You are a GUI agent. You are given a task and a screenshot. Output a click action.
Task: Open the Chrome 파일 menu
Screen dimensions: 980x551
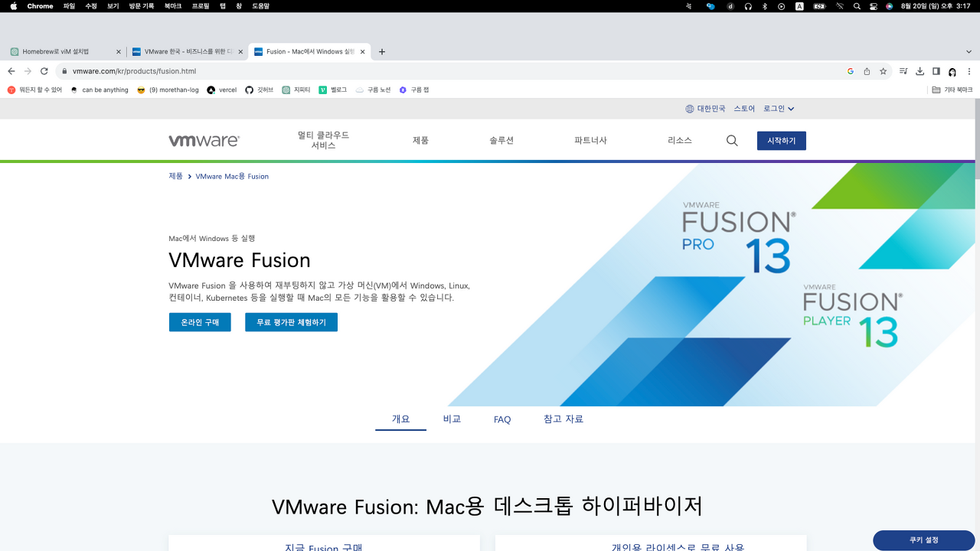[69, 6]
